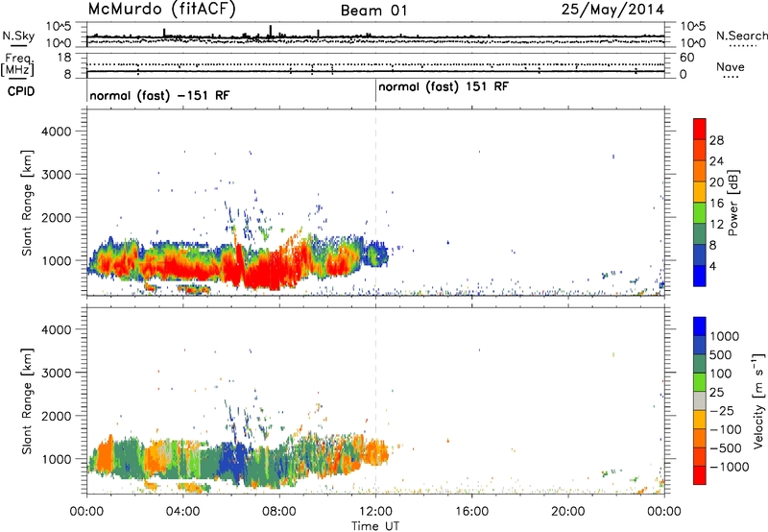Click the "25" label on the Velocity color bar
768x532 pixels.
[x=716, y=392]
